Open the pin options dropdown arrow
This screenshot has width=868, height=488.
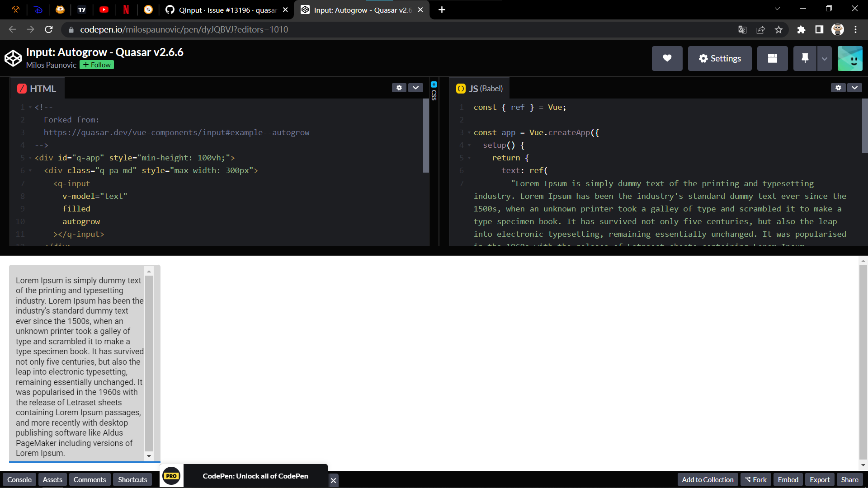click(824, 58)
